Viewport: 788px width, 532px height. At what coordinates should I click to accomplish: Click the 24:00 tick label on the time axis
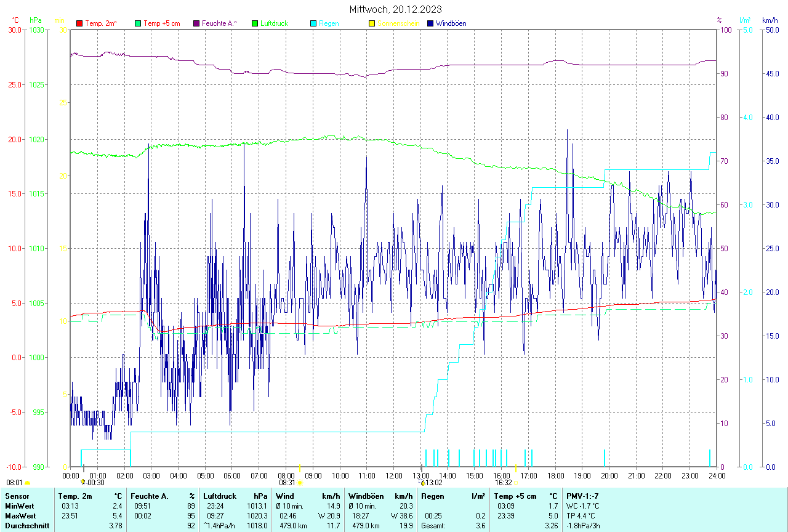(x=717, y=476)
